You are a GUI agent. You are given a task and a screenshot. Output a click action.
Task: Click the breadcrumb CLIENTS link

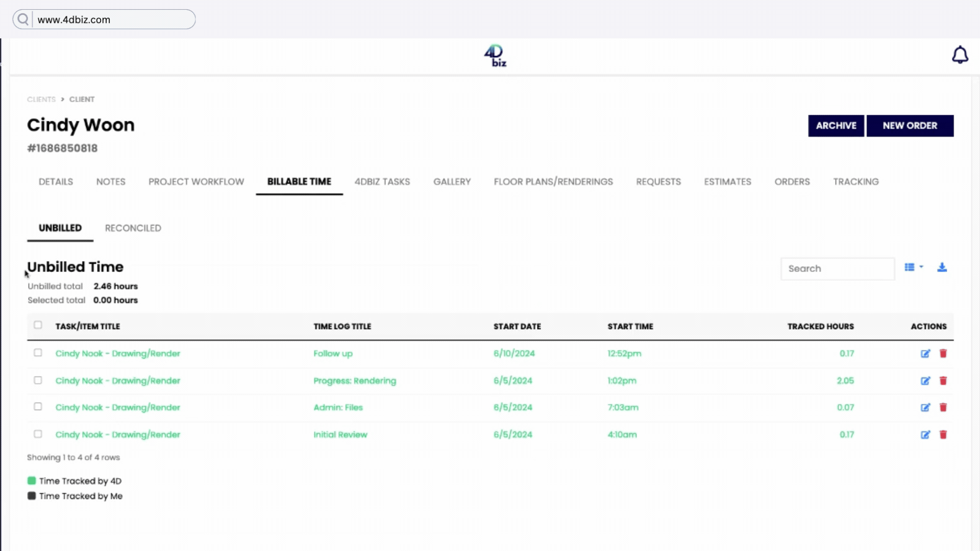click(41, 99)
